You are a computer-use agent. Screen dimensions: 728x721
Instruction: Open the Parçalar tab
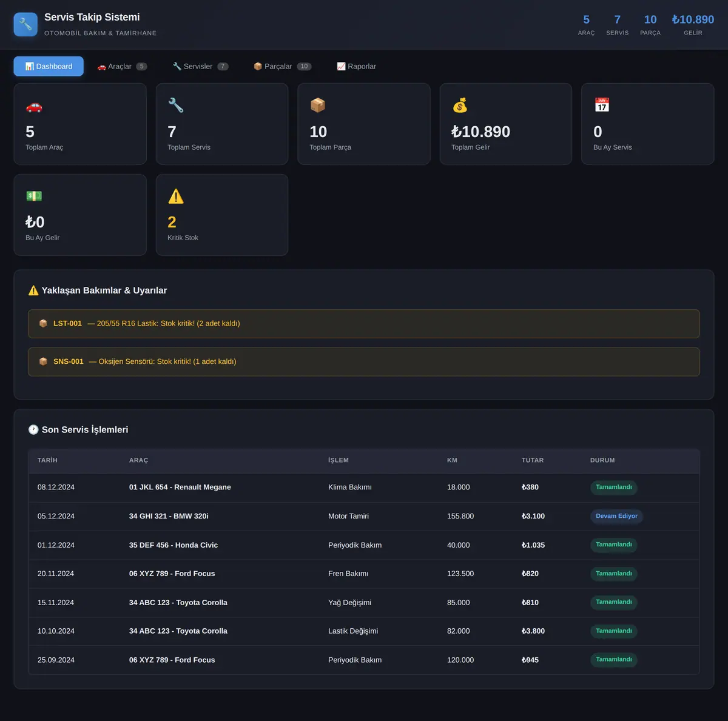[x=282, y=66]
